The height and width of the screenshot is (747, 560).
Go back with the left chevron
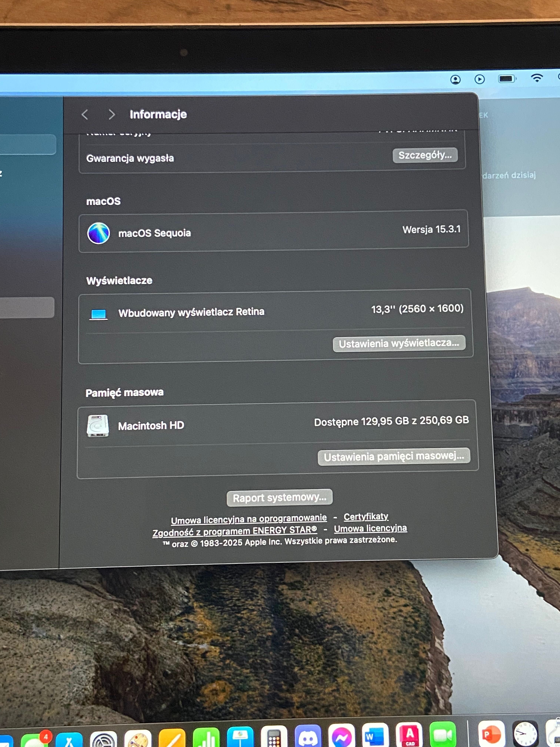click(85, 115)
